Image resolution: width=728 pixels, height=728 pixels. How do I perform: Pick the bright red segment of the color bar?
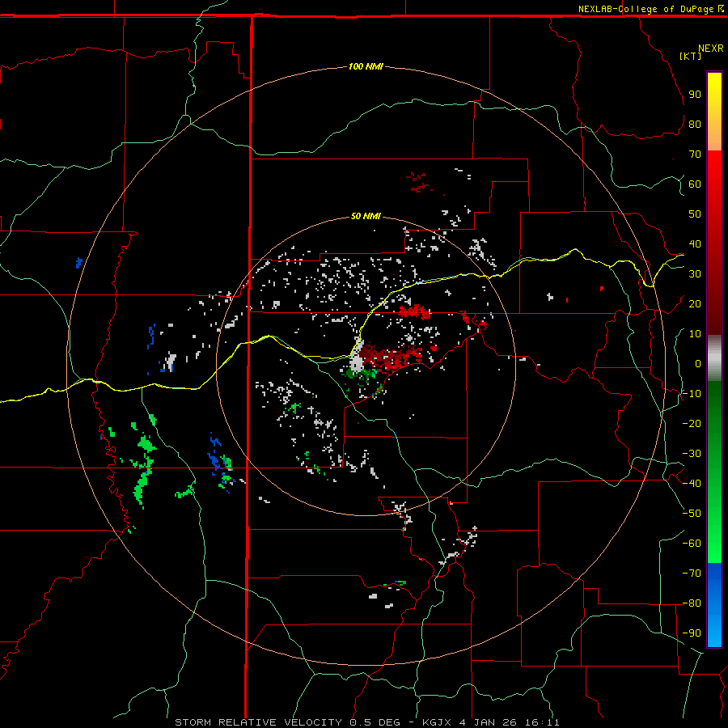pyautogui.click(x=714, y=195)
